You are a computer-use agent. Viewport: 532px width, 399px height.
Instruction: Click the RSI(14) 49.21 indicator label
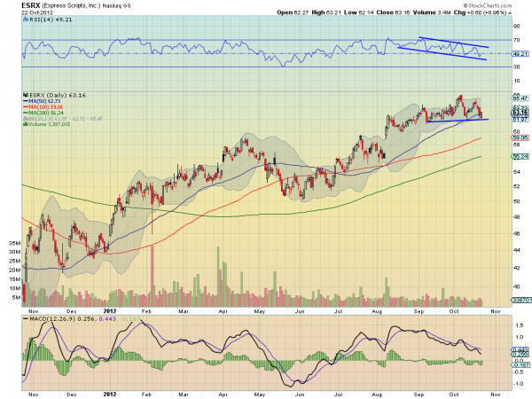click(51, 20)
